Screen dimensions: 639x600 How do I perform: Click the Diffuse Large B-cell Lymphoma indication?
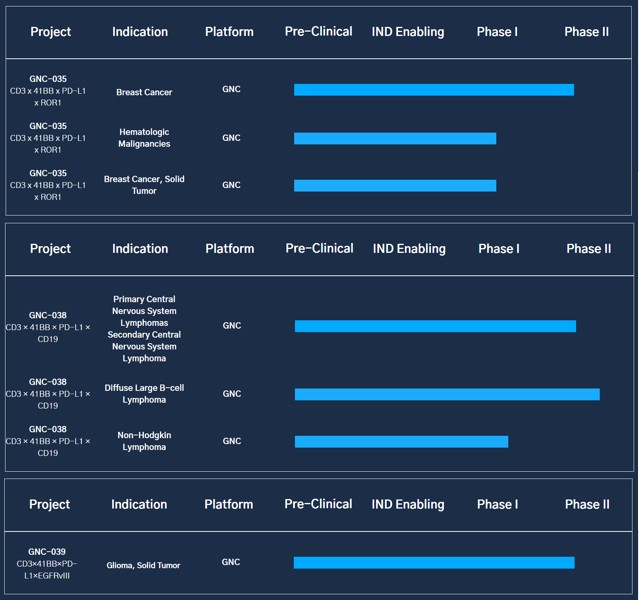click(x=144, y=394)
